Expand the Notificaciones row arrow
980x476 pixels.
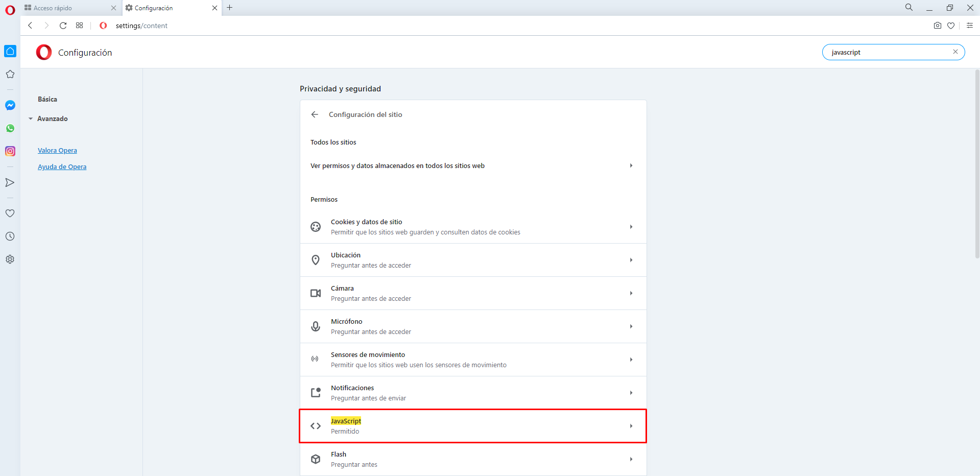pyautogui.click(x=631, y=393)
